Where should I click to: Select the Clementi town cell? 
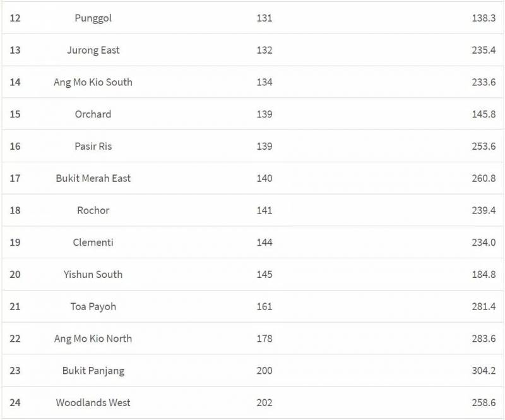[x=93, y=243]
